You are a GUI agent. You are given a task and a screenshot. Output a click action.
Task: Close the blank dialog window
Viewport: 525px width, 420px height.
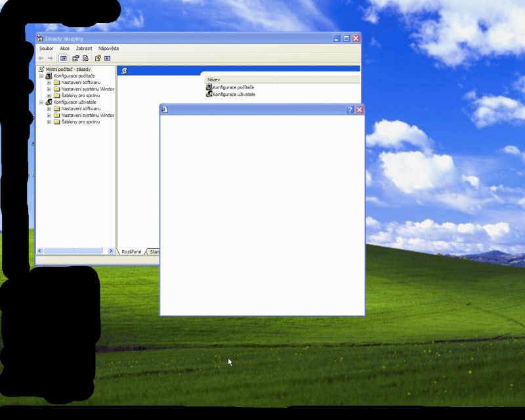tap(360, 110)
